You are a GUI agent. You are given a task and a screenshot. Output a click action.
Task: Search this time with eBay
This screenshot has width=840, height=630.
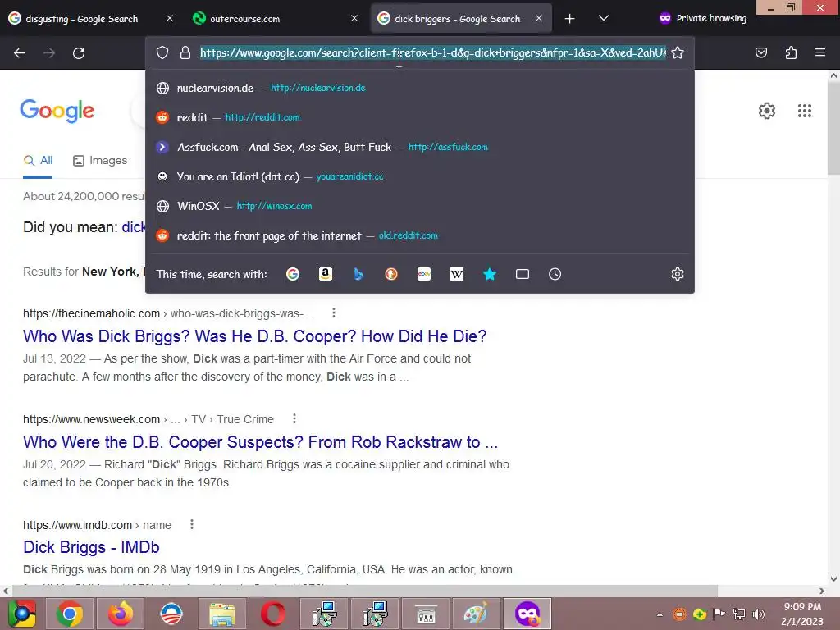point(424,274)
